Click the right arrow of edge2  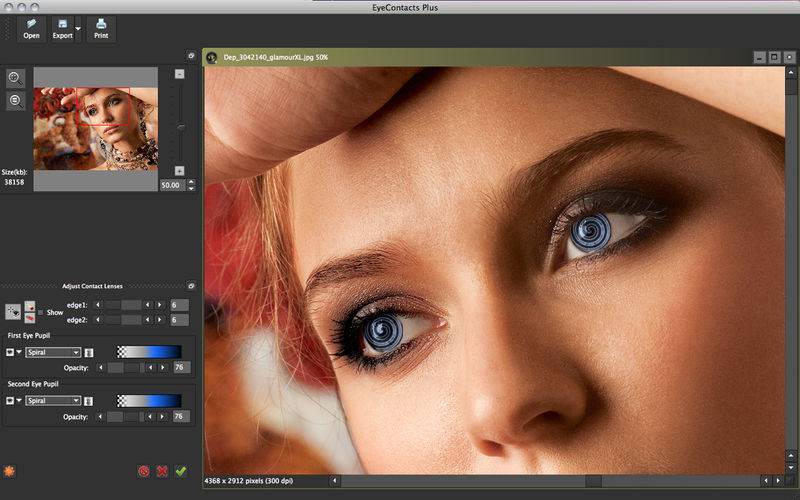(x=160, y=320)
